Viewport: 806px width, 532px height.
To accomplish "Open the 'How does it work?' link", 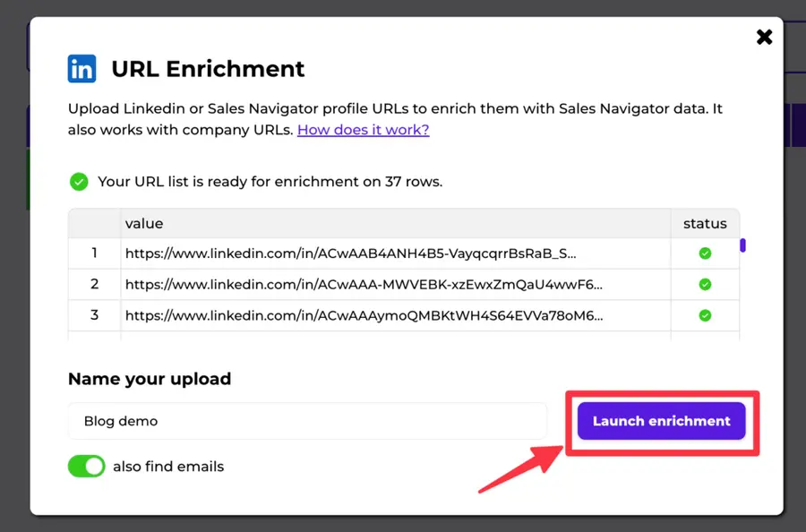I will click(362, 130).
